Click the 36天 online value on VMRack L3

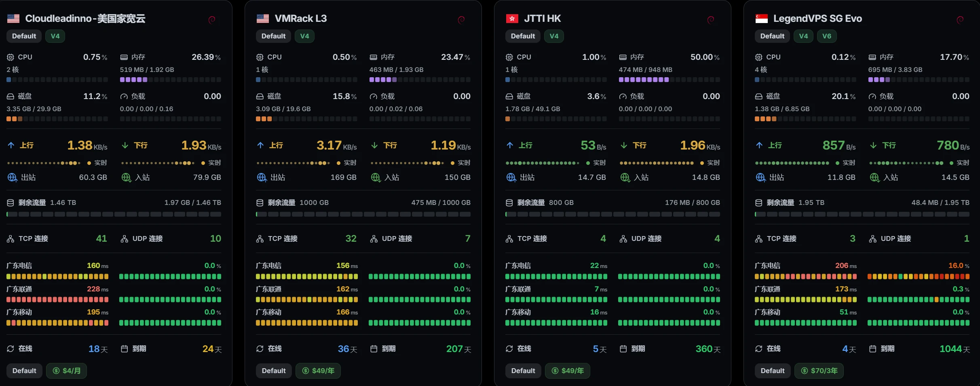pos(348,349)
